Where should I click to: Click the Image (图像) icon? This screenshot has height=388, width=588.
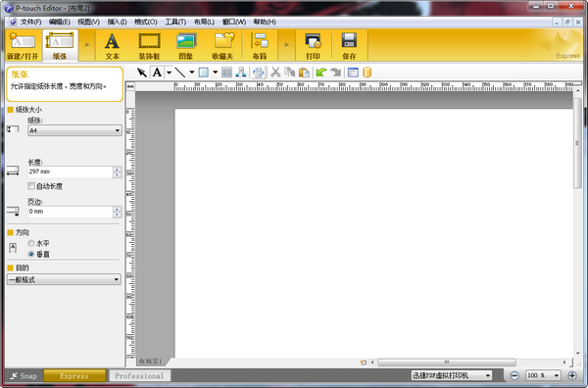tap(186, 46)
